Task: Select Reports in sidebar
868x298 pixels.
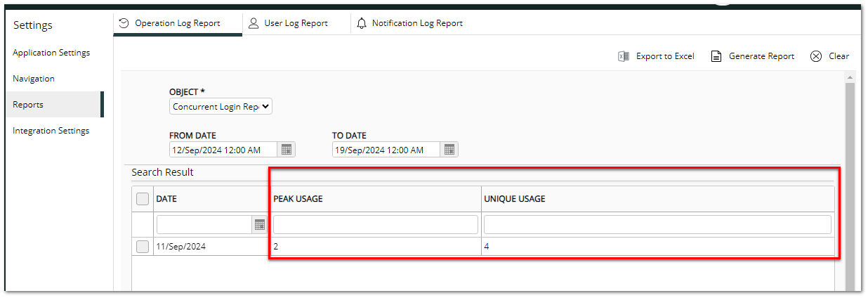Action: coord(53,105)
